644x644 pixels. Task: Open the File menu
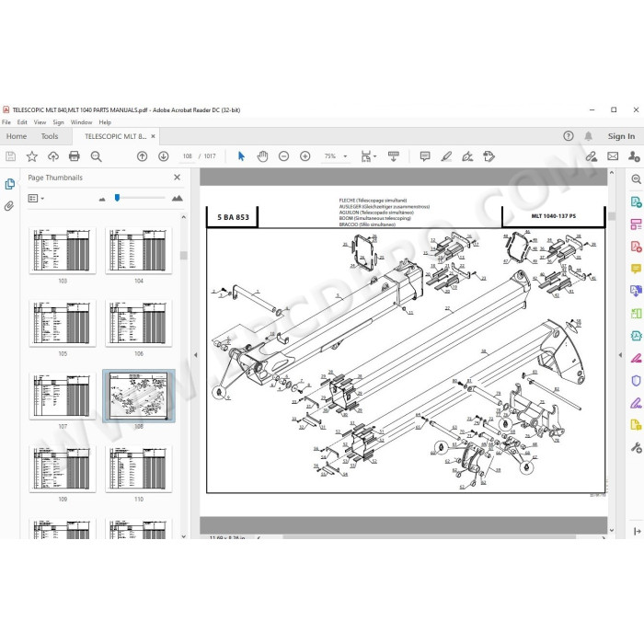coord(6,122)
